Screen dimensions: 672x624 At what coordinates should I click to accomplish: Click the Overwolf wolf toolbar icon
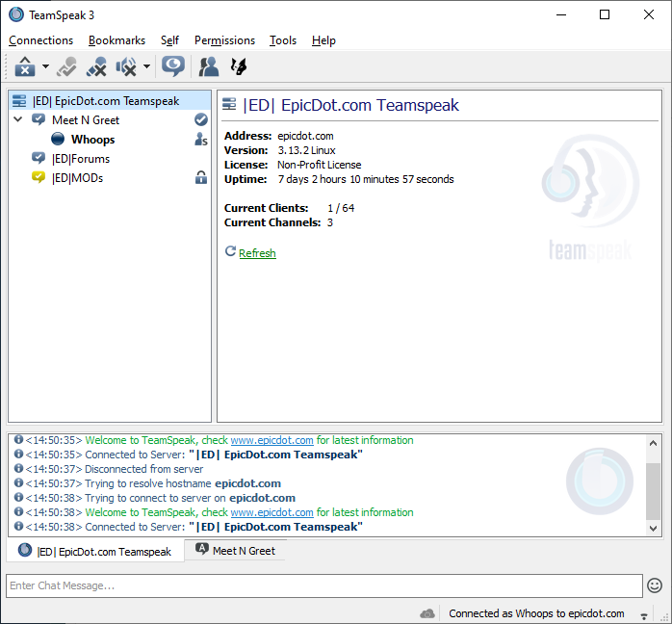(x=239, y=66)
